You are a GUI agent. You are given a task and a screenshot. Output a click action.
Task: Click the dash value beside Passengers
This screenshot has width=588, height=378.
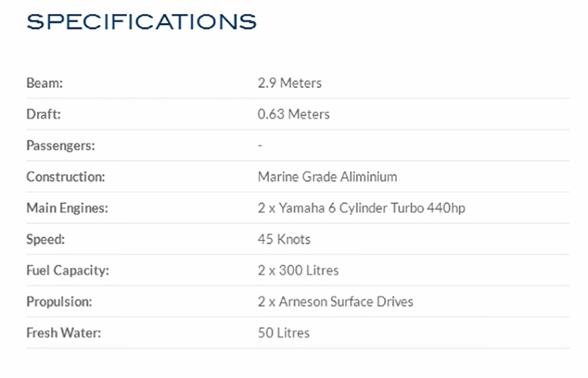(x=260, y=145)
